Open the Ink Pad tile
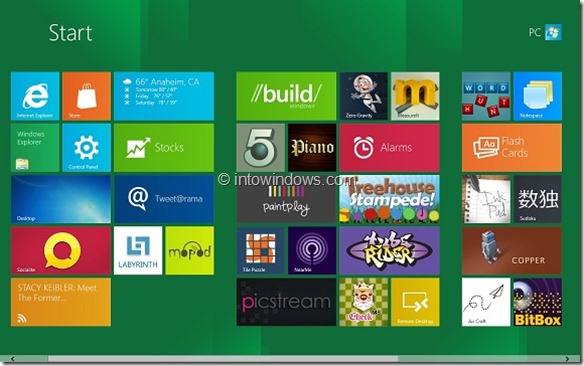The height and width of the screenshot is (366, 584). pyautogui.click(x=486, y=199)
